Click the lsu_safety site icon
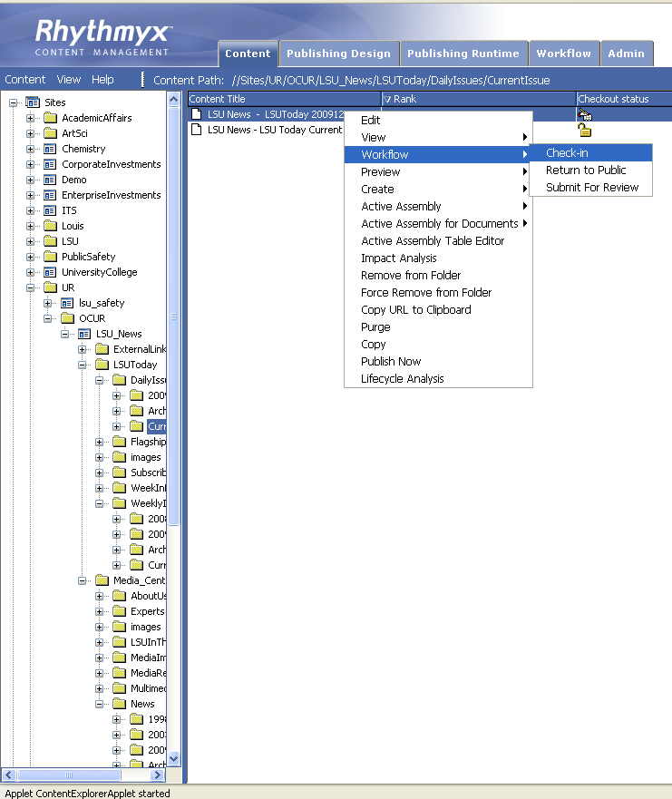 coord(67,303)
